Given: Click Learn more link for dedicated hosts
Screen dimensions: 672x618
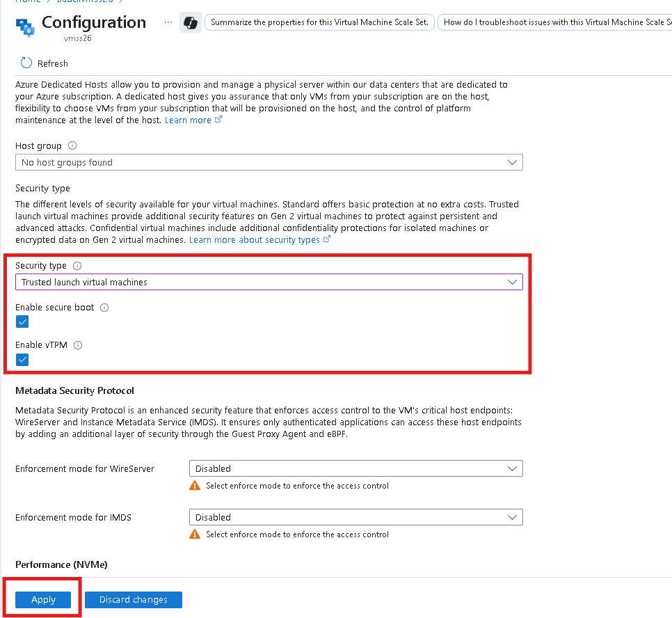Looking at the screenshot, I should [x=188, y=120].
